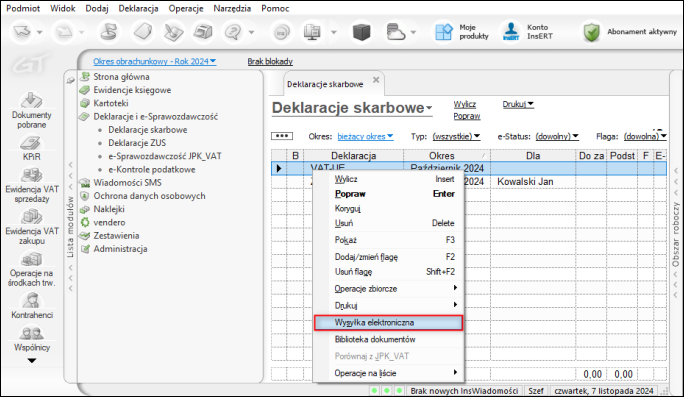Click Konto InsERT toolbar icon
Viewport: 684px width, 397px height.
511,32
